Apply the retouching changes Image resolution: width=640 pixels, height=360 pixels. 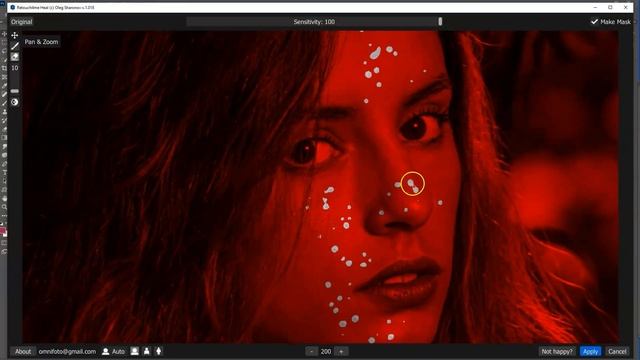point(590,351)
